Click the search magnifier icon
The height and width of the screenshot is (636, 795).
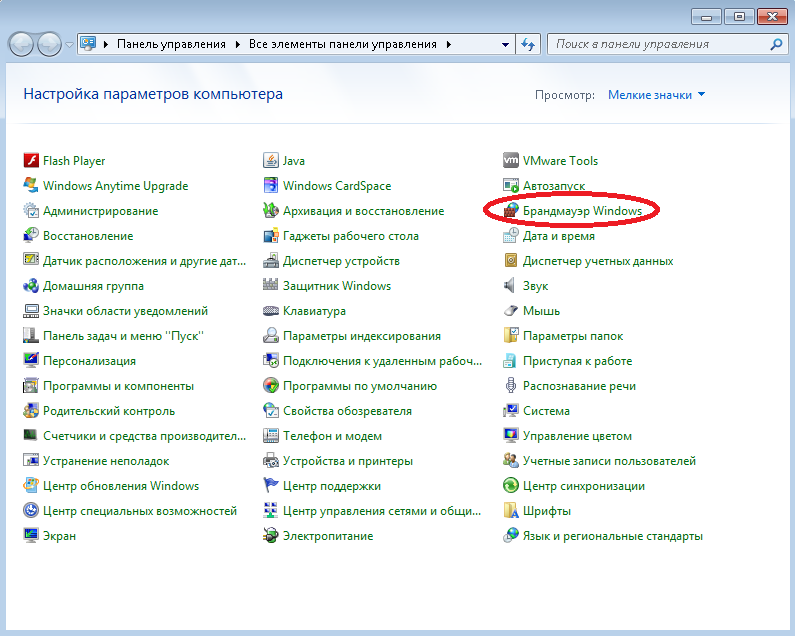coord(776,45)
